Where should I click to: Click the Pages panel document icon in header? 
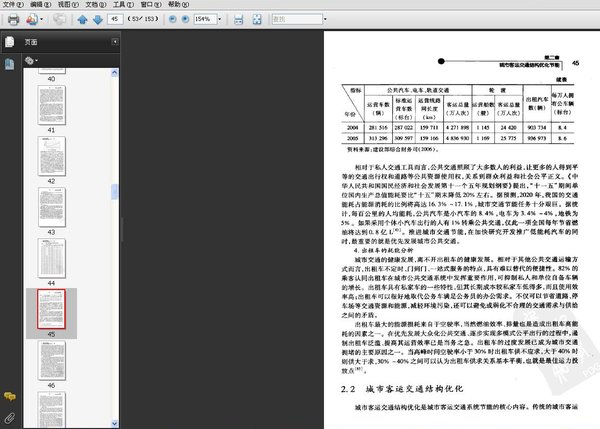coord(10,42)
